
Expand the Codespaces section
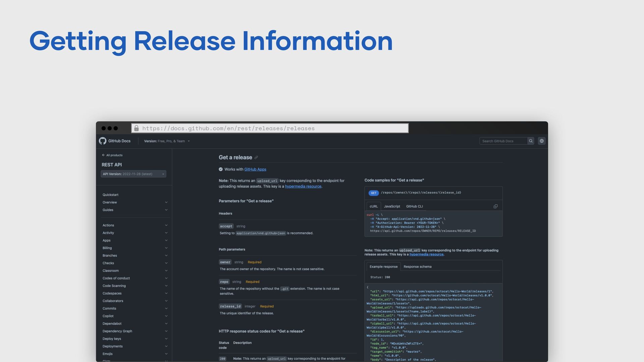coord(135,293)
